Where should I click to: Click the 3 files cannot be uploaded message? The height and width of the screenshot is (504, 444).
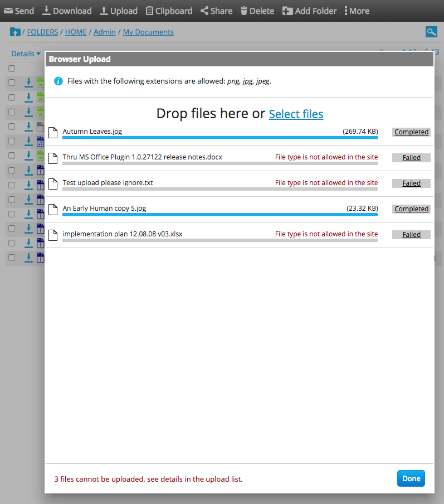[148, 479]
